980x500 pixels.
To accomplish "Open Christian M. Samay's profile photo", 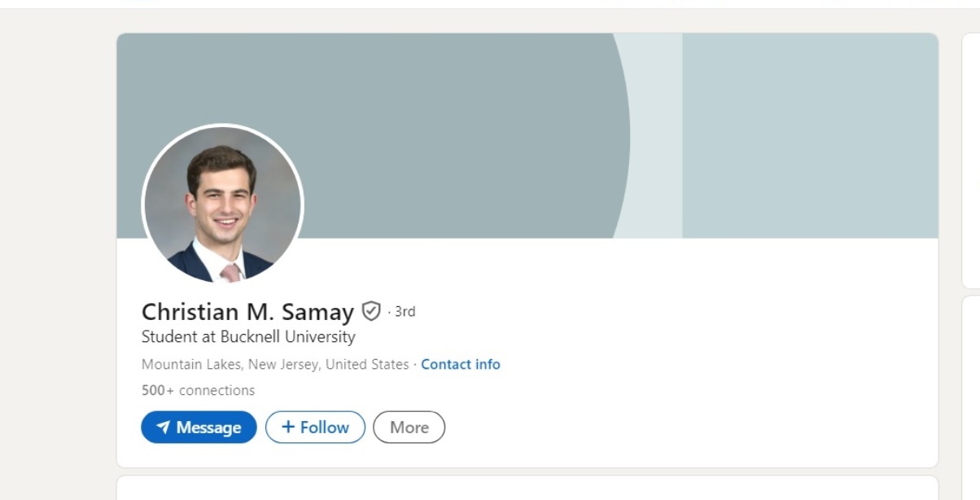I will coord(222,204).
